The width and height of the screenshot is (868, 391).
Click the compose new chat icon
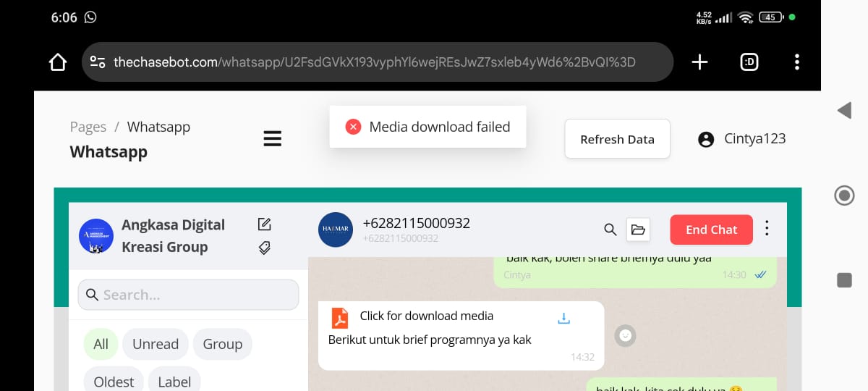[x=265, y=224]
